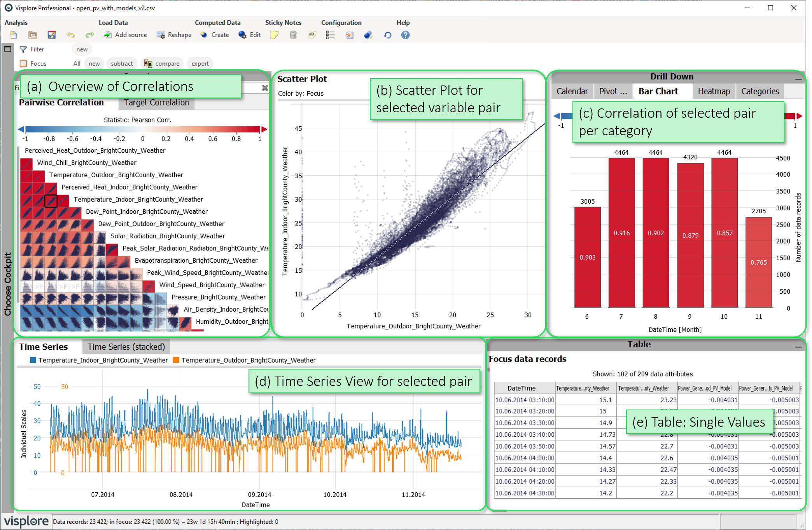Toggle the Focus checkbox
812x530 pixels.
coord(24,63)
